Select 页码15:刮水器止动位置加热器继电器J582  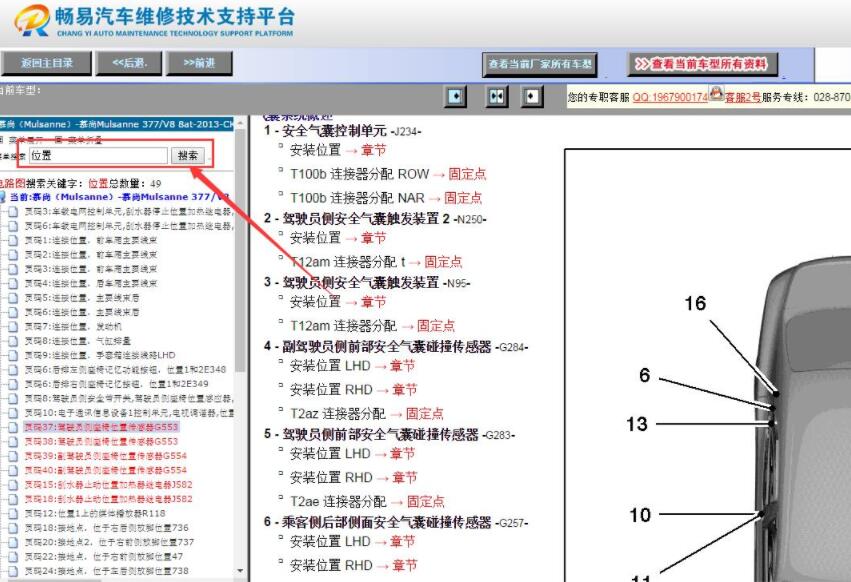[x=109, y=484]
